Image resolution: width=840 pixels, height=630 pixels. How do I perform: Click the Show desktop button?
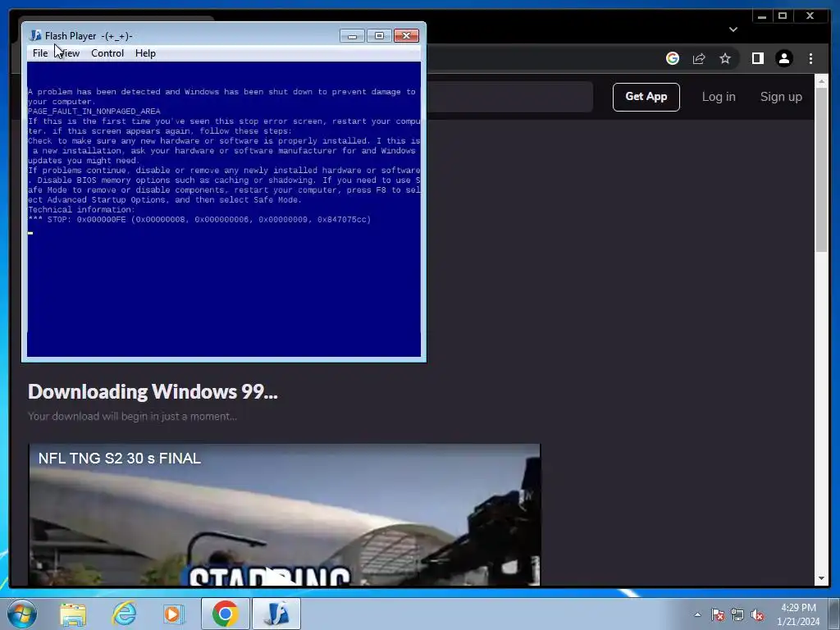(x=834, y=614)
